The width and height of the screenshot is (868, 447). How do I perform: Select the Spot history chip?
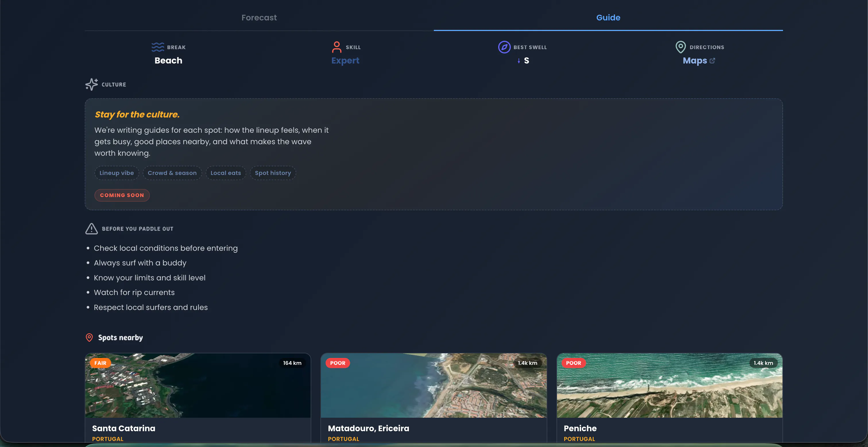point(273,173)
